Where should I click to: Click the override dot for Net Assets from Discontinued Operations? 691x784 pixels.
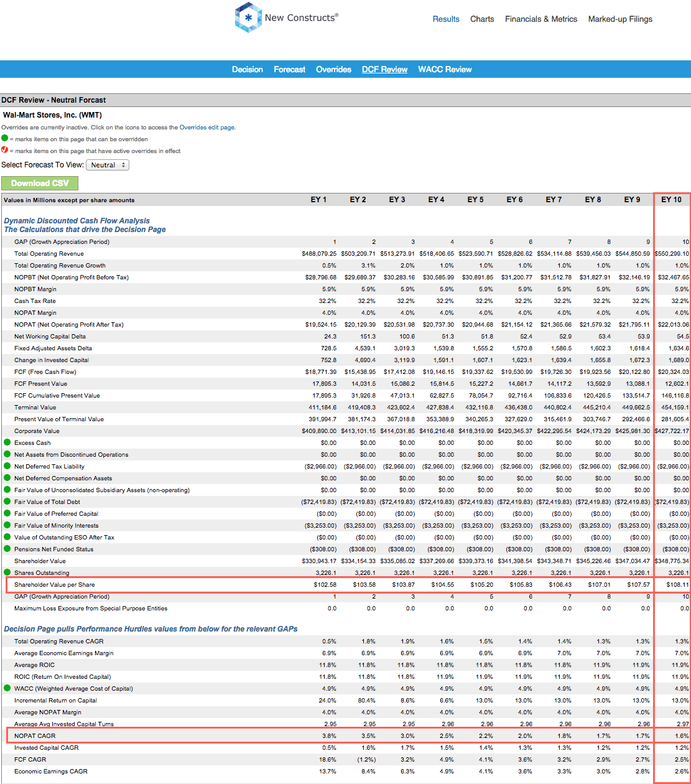coord(7,454)
